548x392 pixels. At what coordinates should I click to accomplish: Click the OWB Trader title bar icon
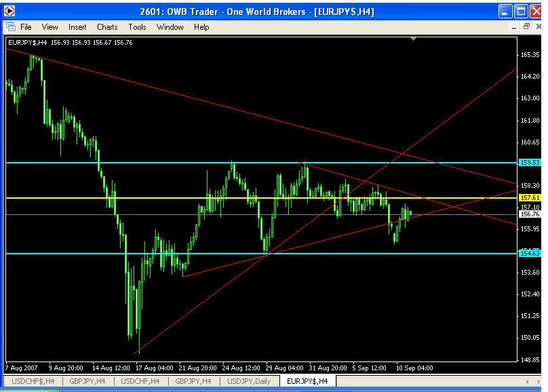(9, 12)
